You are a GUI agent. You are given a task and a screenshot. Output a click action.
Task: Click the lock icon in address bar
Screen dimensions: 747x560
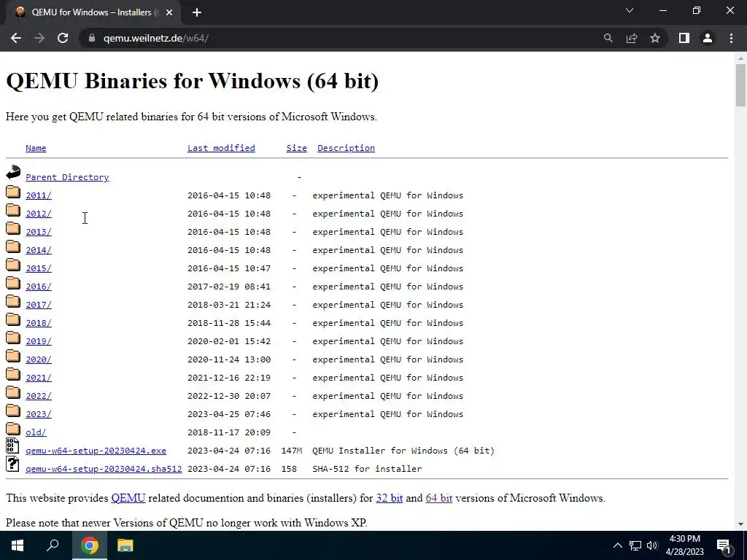click(x=92, y=38)
